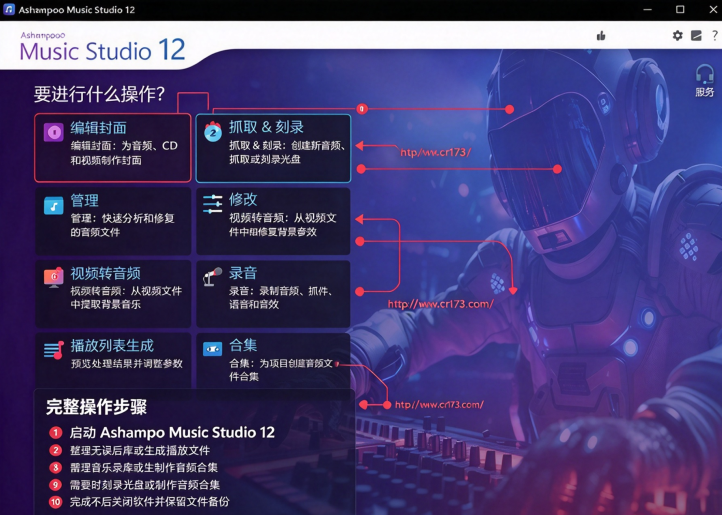Click the playlist icon for 播放列表生成

(x=53, y=350)
